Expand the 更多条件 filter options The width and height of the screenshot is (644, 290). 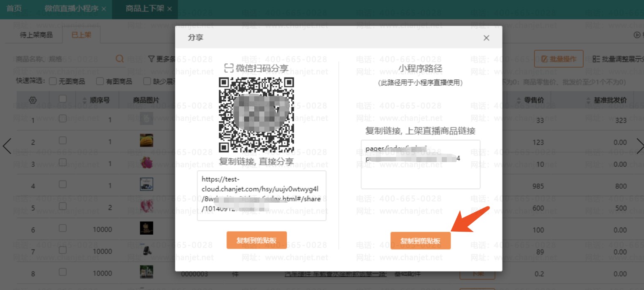pos(162,59)
